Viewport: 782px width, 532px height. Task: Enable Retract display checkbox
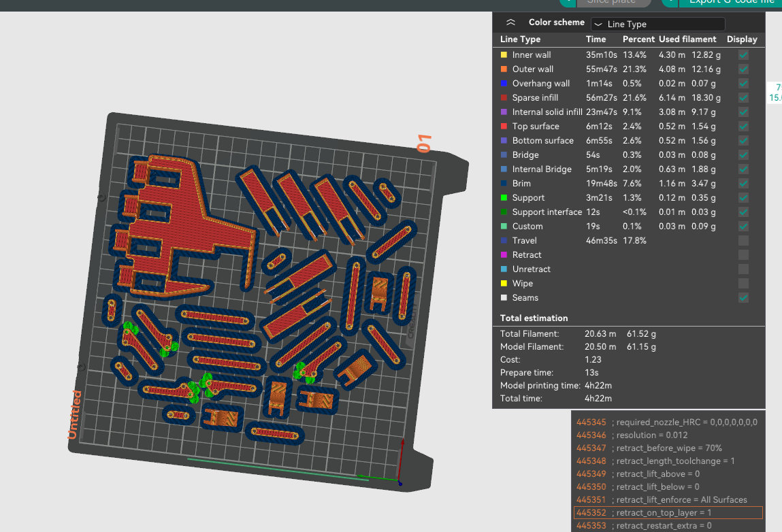click(743, 255)
